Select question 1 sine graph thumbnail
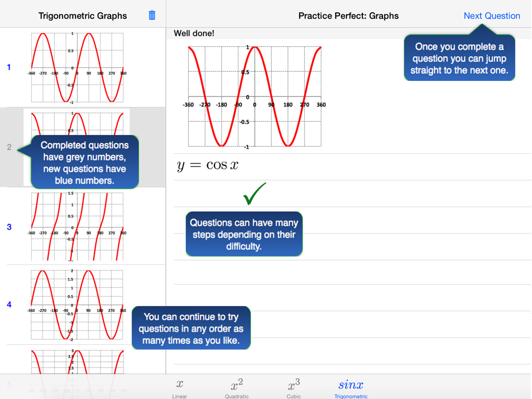The image size is (532, 399). (x=77, y=68)
